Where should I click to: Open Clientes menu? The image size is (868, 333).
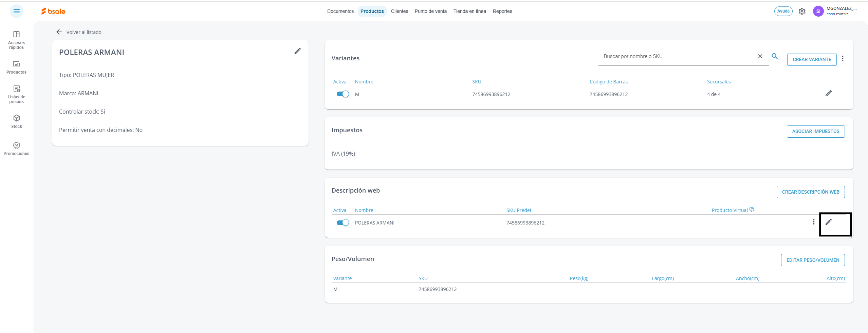pyautogui.click(x=400, y=11)
